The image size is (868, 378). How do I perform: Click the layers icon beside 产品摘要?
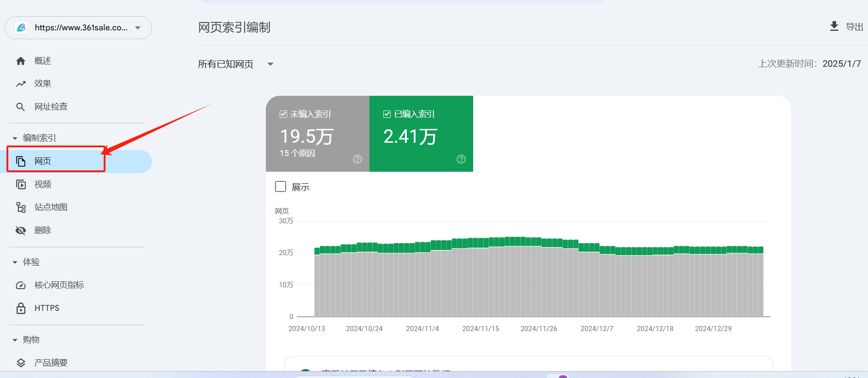pyautogui.click(x=21, y=363)
